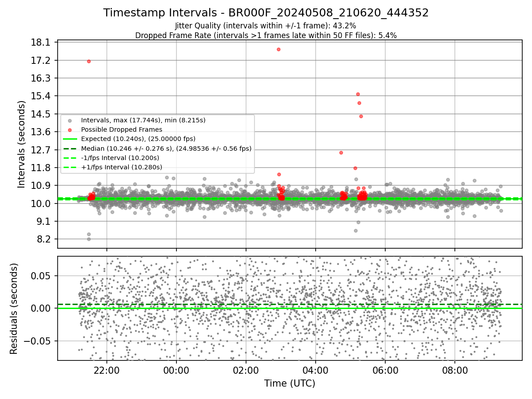Click the 02:00 tick label on time axis
Screen dimensions: 532x399
click(x=246, y=370)
